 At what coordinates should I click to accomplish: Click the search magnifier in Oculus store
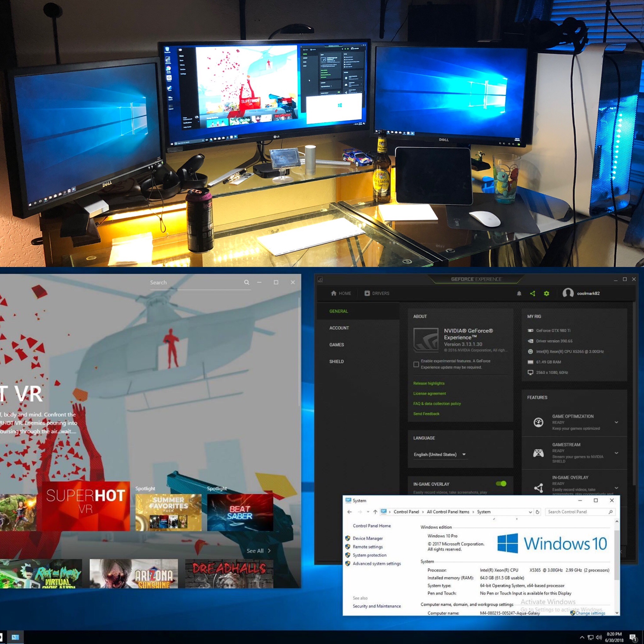click(x=247, y=282)
